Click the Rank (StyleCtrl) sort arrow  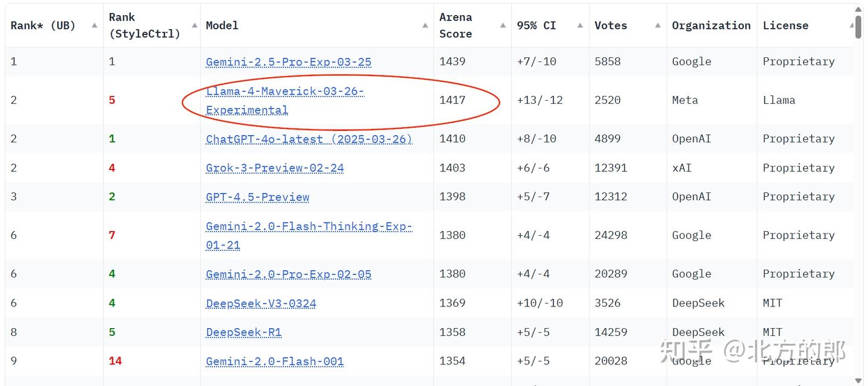click(x=194, y=25)
